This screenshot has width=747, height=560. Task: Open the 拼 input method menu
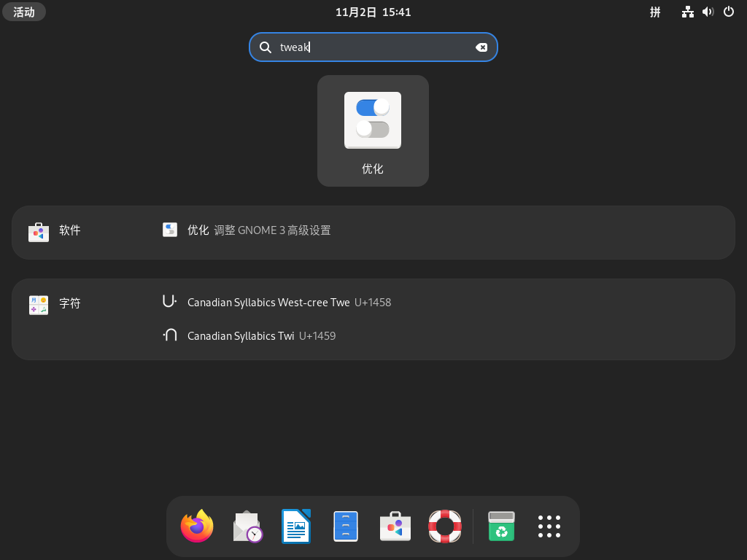click(655, 12)
